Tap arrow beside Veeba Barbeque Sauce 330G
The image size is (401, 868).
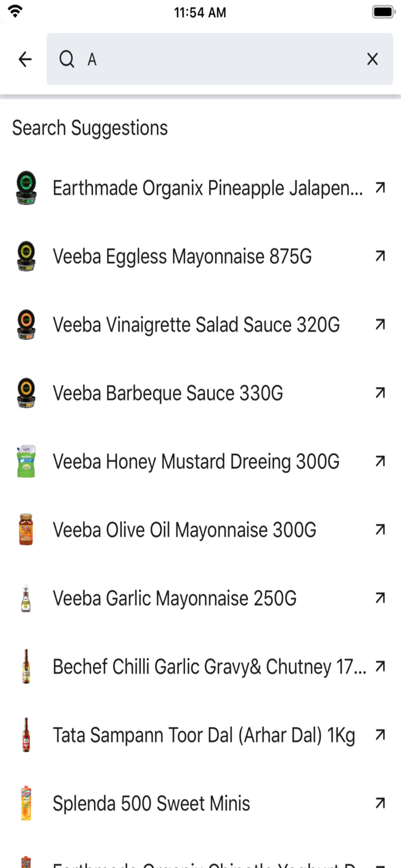[x=380, y=393]
